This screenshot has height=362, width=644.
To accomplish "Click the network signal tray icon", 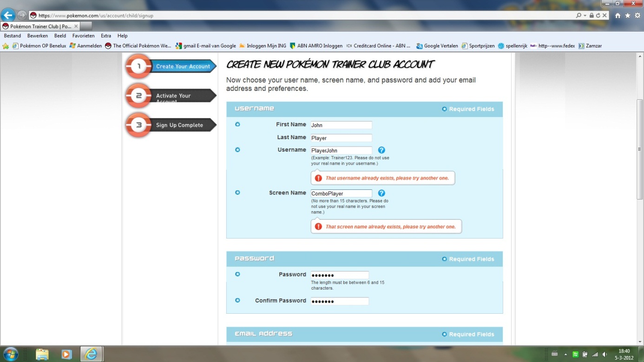I will tap(595, 355).
